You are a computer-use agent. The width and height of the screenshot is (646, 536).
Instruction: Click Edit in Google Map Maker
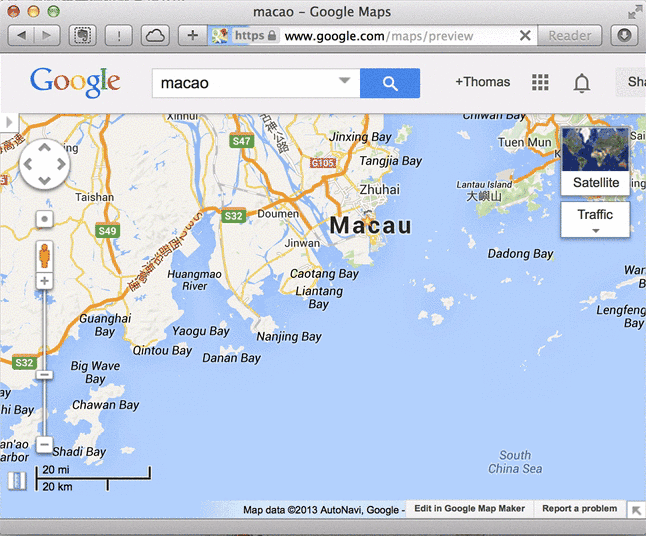[x=469, y=508]
